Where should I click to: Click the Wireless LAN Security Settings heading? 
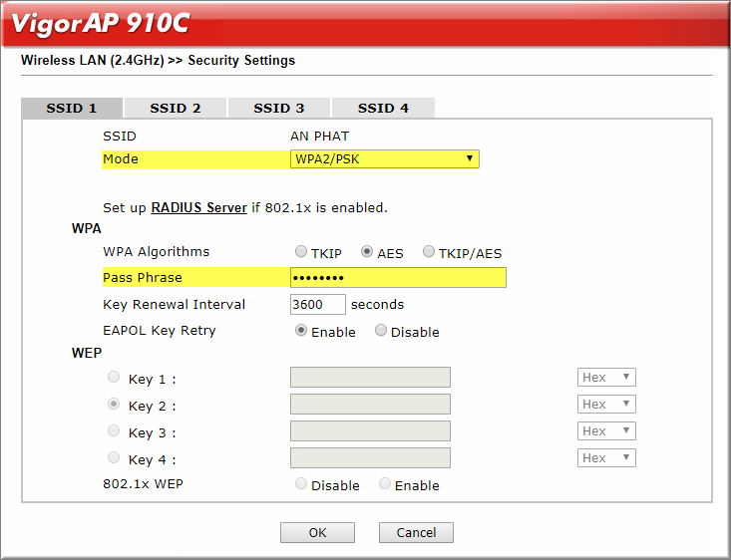click(x=158, y=61)
